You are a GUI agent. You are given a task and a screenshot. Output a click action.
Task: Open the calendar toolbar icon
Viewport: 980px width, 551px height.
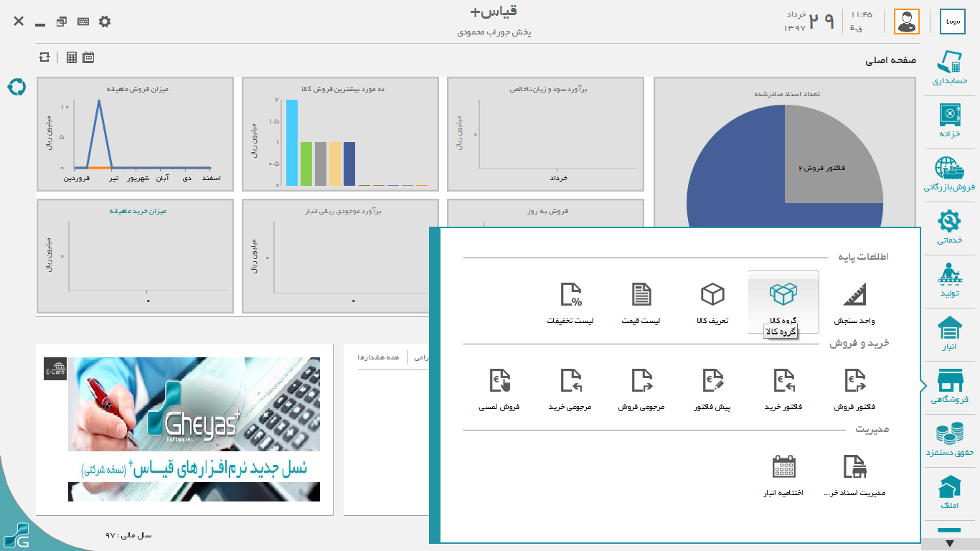click(88, 57)
